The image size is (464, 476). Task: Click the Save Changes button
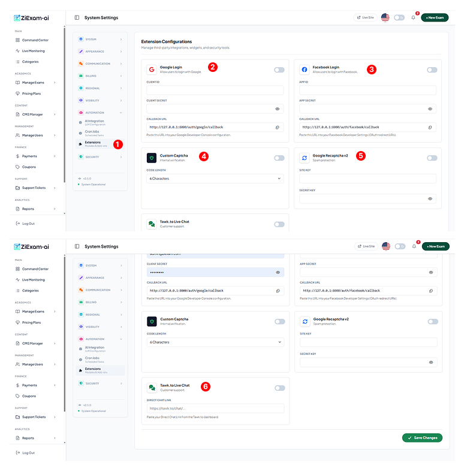tap(422, 438)
